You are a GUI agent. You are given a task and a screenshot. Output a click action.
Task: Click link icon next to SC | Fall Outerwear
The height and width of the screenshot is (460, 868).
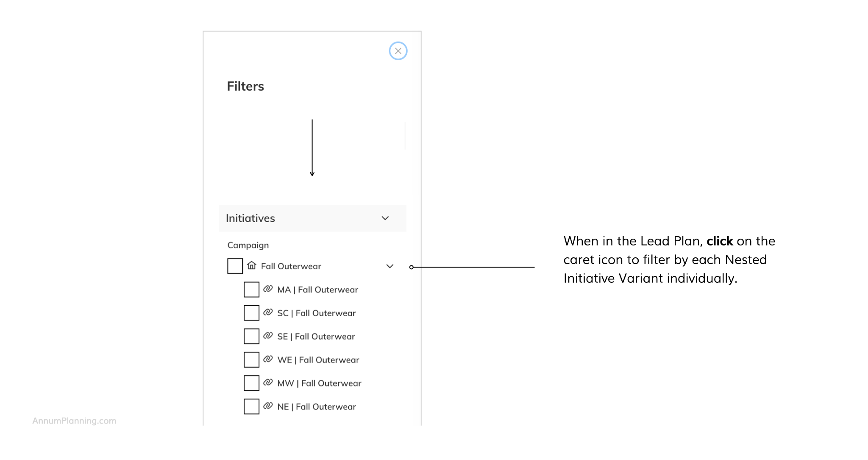[268, 312]
